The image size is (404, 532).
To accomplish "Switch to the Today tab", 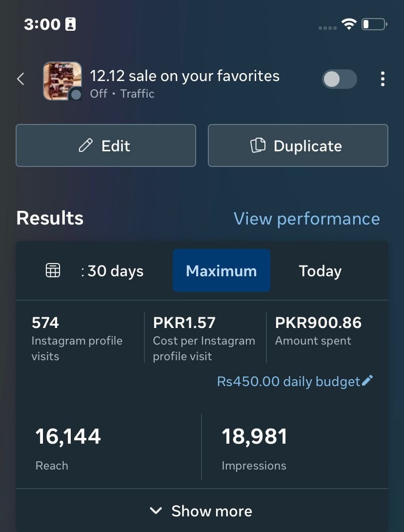I will click(x=320, y=271).
